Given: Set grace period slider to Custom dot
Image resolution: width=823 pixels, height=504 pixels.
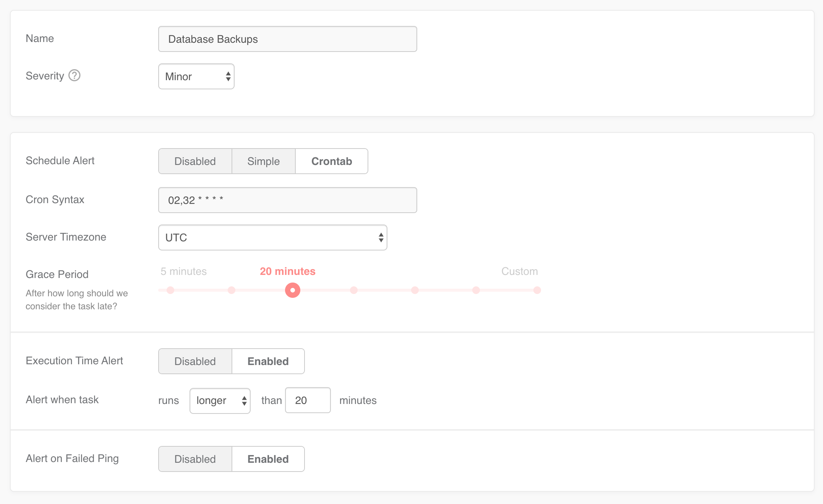Looking at the screenshot, I should coord(537,290).
